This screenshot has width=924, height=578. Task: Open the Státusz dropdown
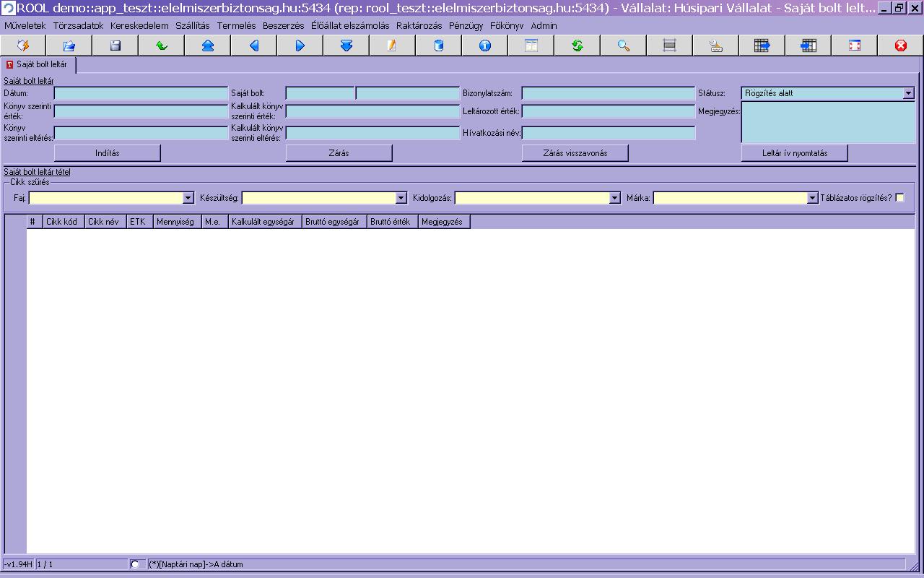coord(908,93)
